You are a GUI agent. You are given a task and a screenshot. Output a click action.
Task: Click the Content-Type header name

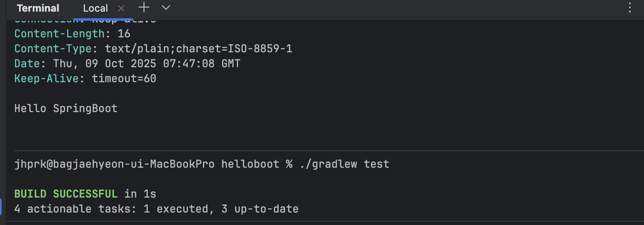pos(53,49)
